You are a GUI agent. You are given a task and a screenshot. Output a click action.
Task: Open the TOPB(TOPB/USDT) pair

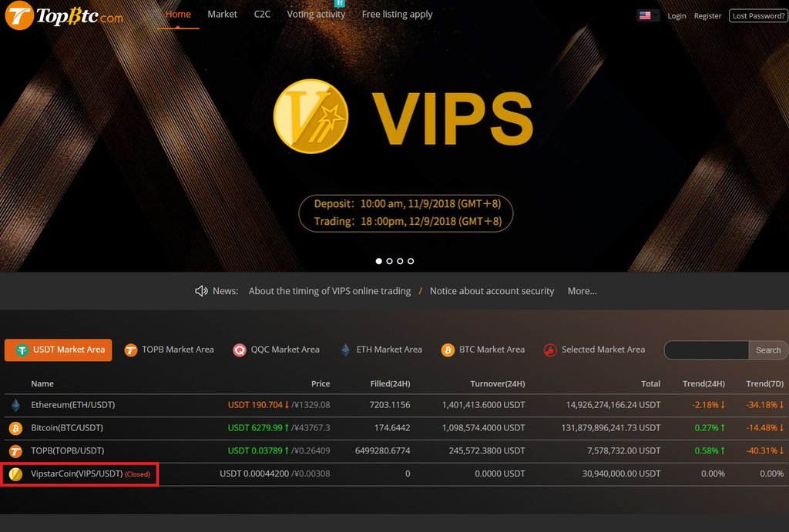click(x=68, y=450)
